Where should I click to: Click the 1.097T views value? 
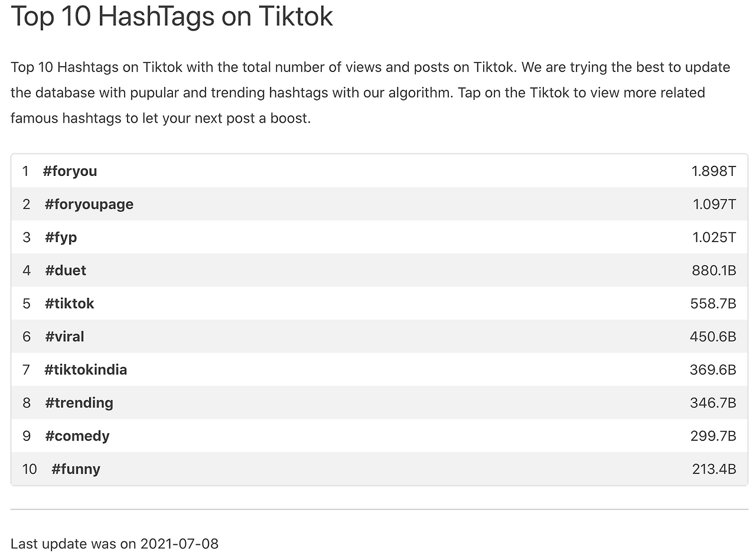(x=714, y=204)
